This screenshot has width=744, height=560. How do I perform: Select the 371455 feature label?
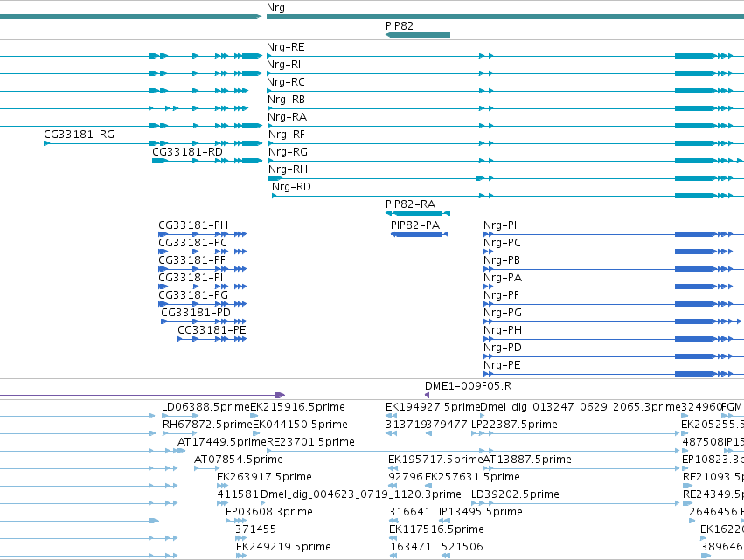[256, 529]
